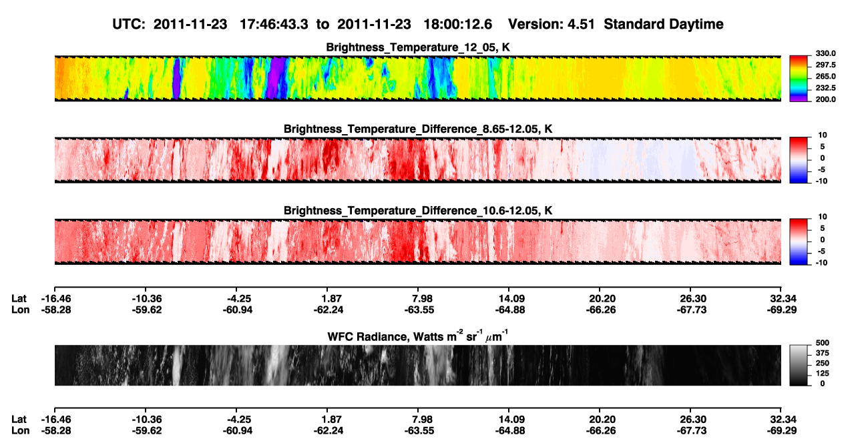Click the '125' label on the WFC colorbar
This screenshot has height=445, width=868.
point(823,374)
